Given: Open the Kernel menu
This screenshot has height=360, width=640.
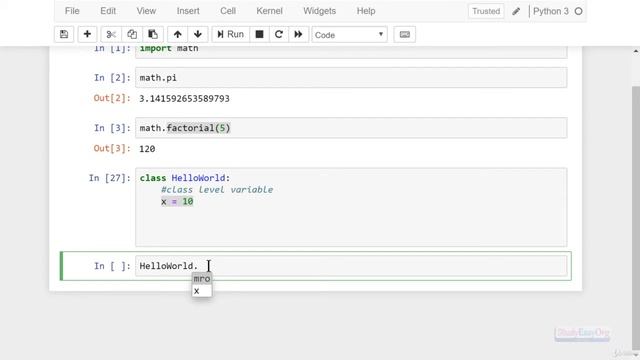Looking at the screenshot, I should (269, 11).
